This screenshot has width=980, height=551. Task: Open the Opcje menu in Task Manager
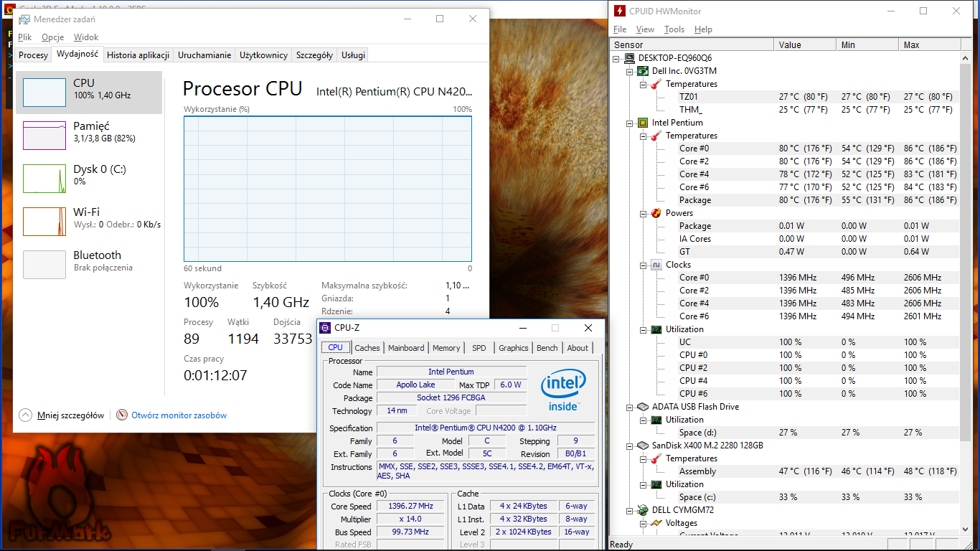pyautogui.click(x=52, y=37)
